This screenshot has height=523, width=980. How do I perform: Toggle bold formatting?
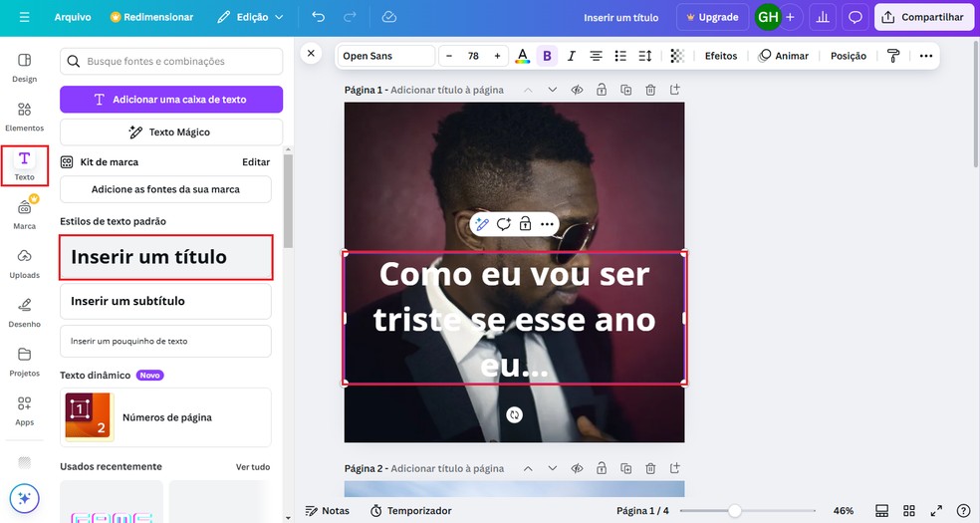click(x=547, y=56)
